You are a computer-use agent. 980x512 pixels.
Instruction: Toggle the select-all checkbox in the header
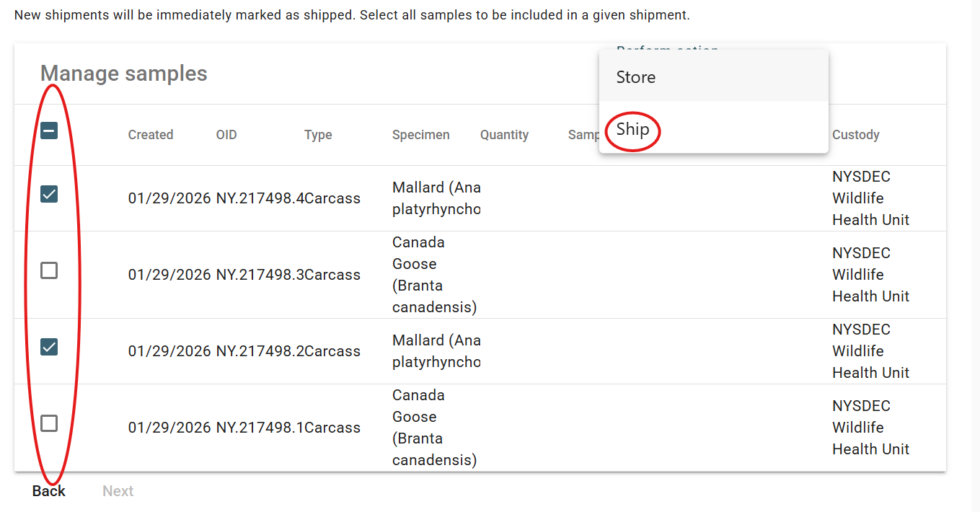click(49, 131)
